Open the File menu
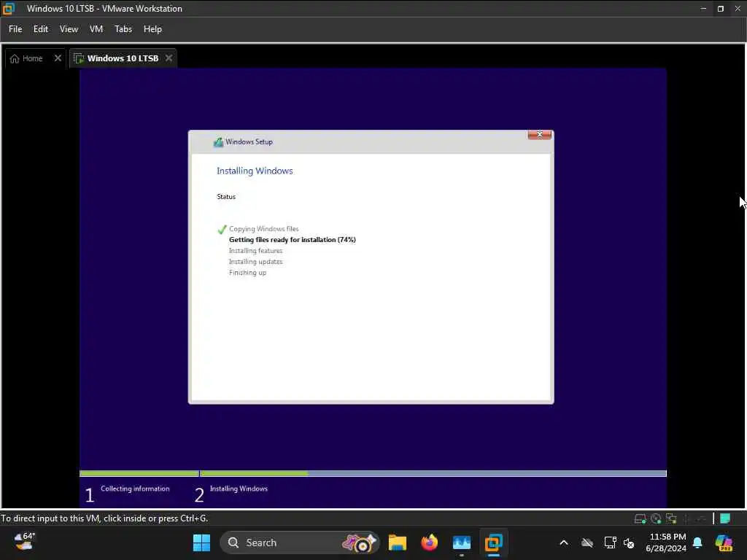Screen dimensions: 747x560 pyautogui.click(x=15, y=29)
